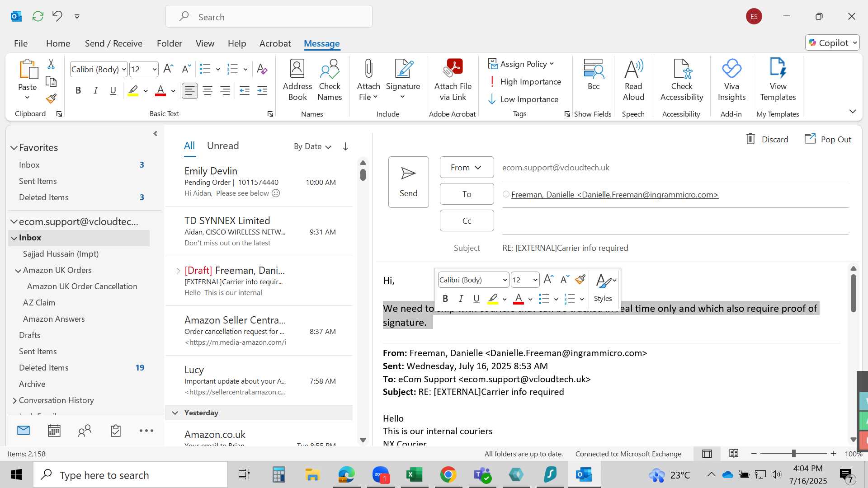Screen dimensions: 868x488
Task: Toggle Bold in the ribbon
Action: [78, 91]
